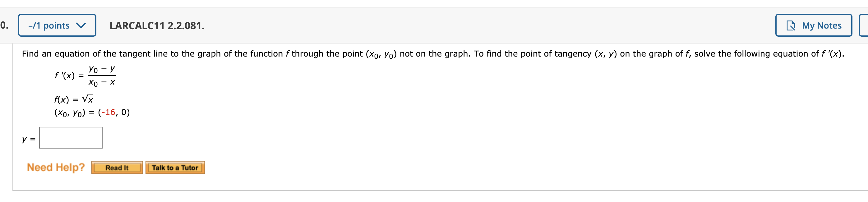Click the partially visible button at far right
Screen dimensions: 868x202
coord(865,25)
